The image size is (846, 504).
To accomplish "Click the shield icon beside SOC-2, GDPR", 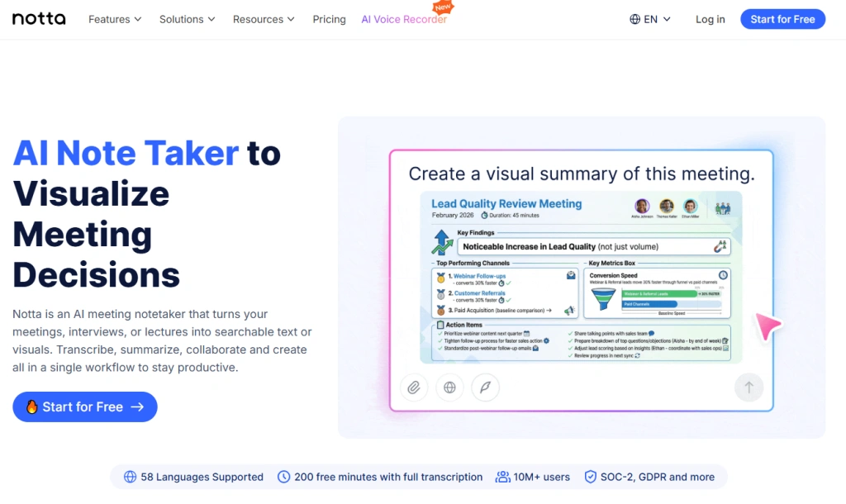I will tap(590, 477).
